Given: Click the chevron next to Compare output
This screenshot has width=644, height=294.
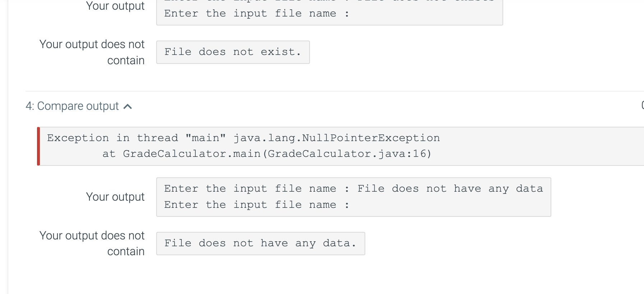Looking at the screenshot, I should 128,107.
